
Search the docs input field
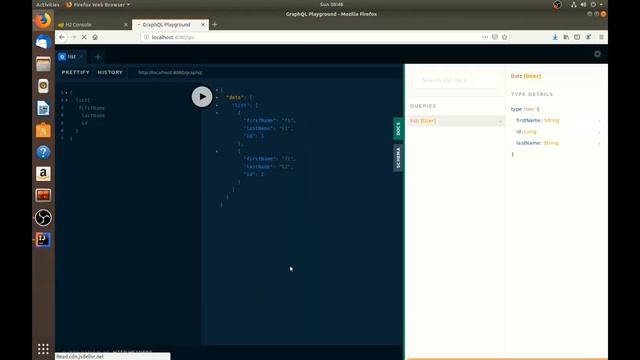click(455, 80)
